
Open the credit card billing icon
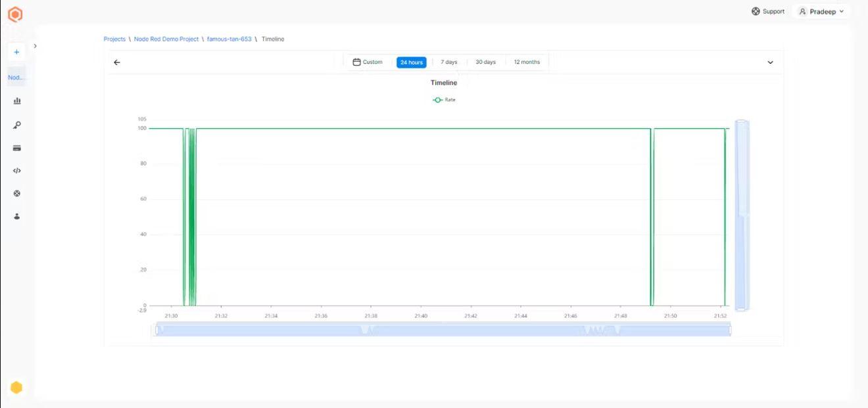click(x=17, y=148)
